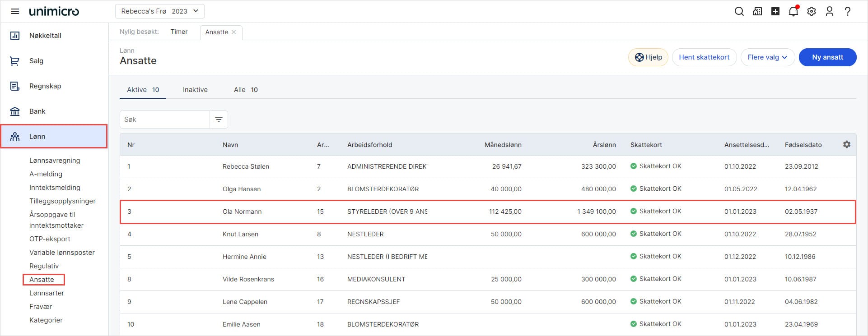Click the Ny ansatt button

827,57
